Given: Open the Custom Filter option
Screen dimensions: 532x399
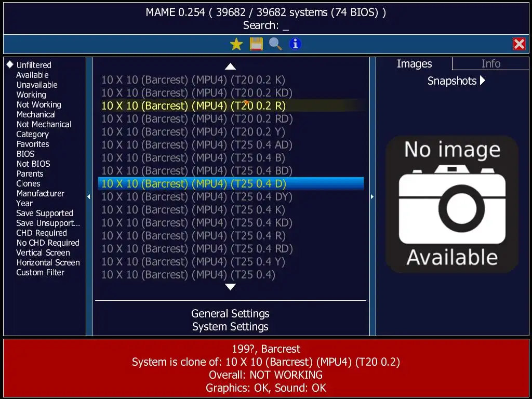Looking at the screenshot, I should [x=41, y=272].
